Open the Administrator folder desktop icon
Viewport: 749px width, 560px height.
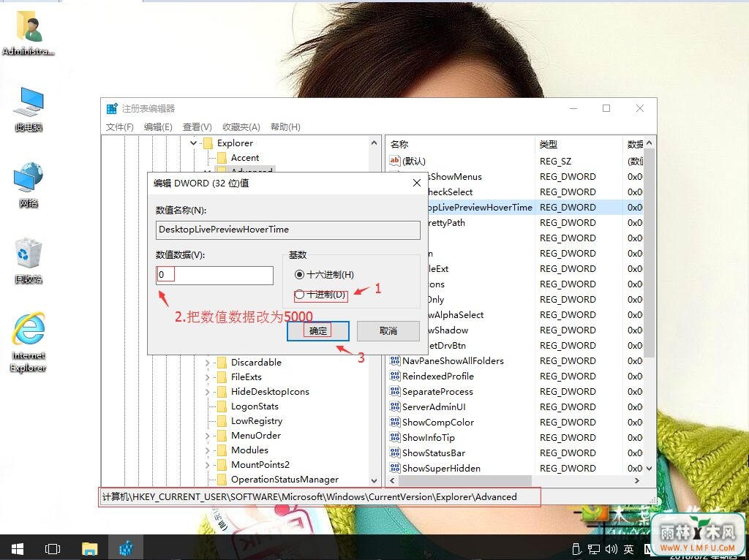29,32
